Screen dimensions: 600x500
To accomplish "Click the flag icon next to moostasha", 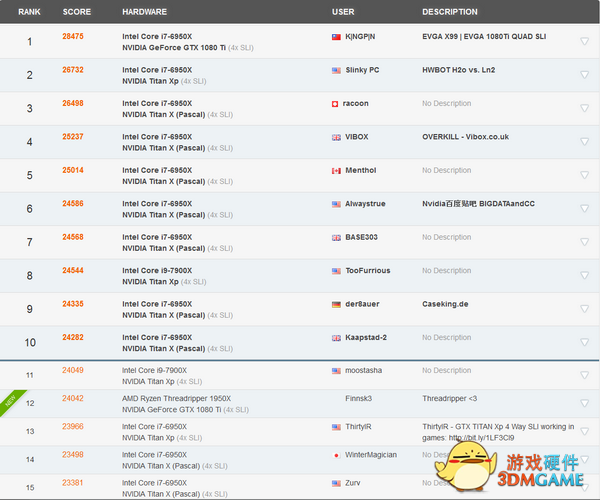I will [x=336, y=371].
